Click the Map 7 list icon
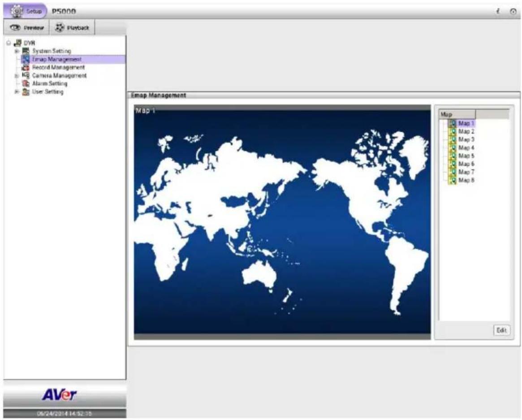 coord(453,172)
